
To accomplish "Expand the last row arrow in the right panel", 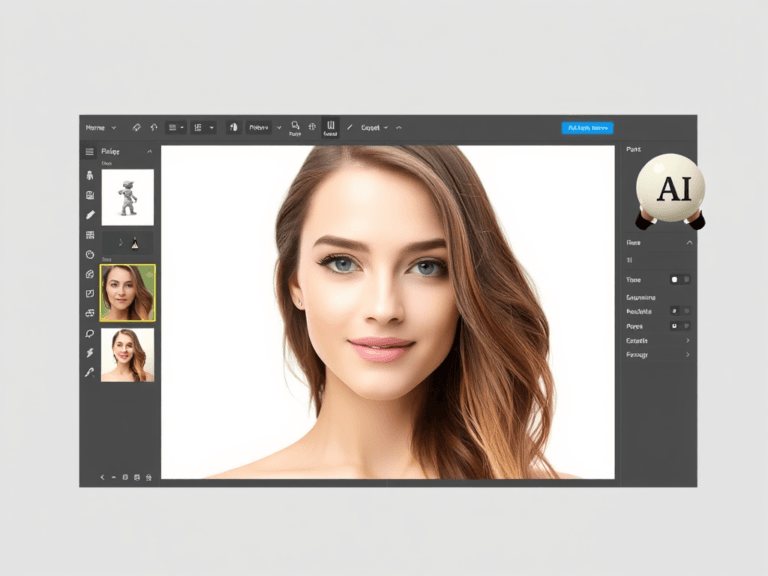I will 688,355.
